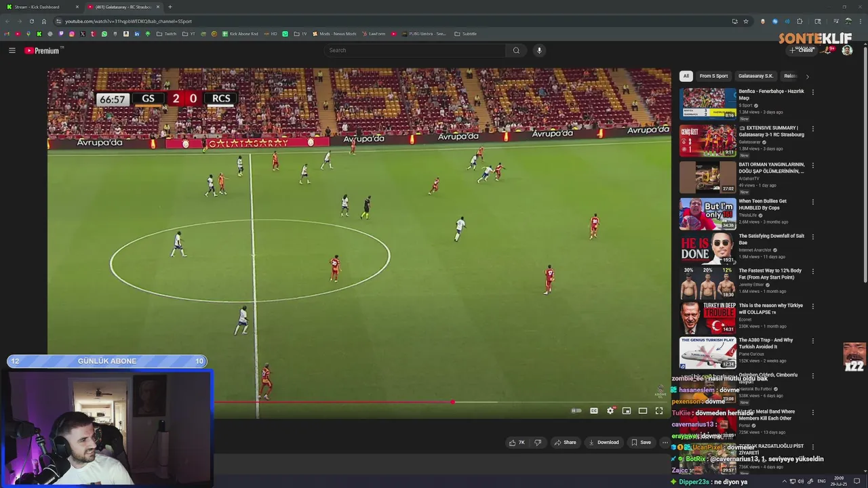
Task: Open options menu for Batı Orman Yangınlarının video
Action: tap(812, 165)
